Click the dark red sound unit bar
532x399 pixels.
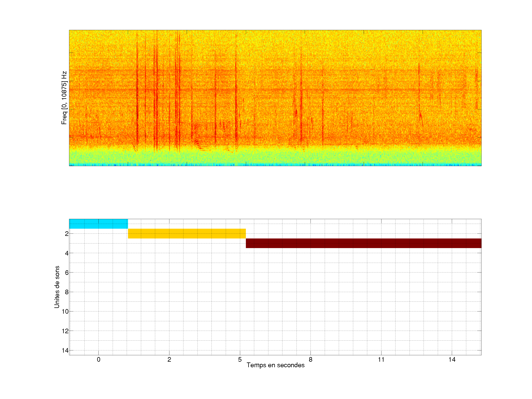coord(363,243)
